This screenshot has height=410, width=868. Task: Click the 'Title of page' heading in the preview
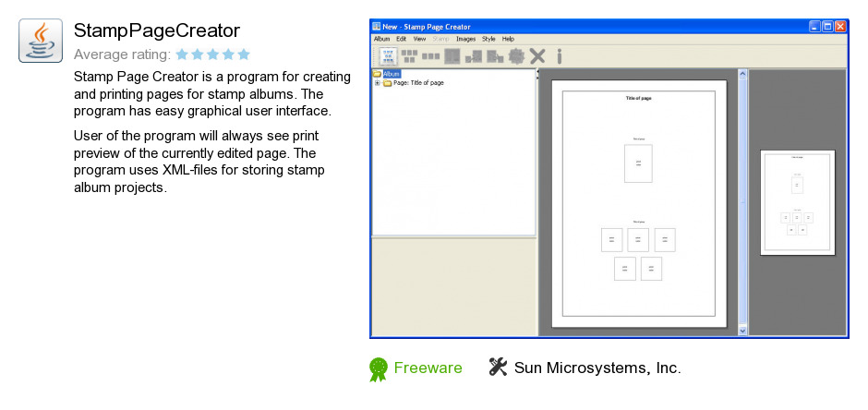638,98
